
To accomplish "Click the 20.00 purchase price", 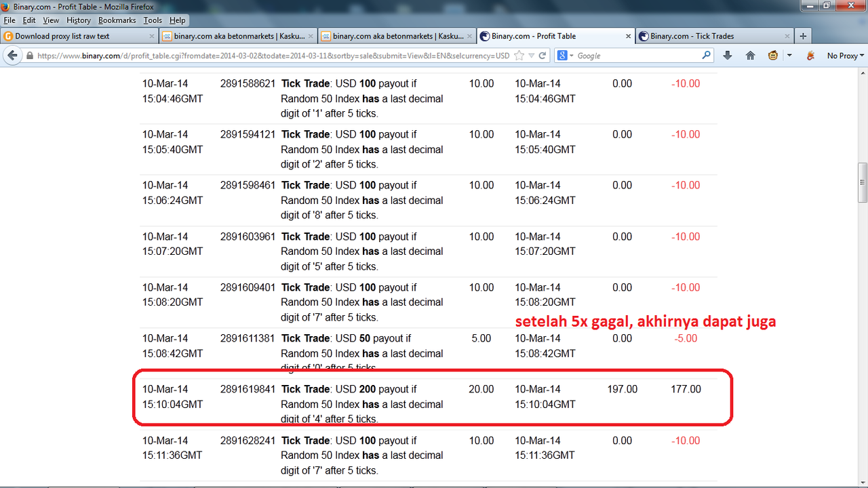I will [481, 389].
